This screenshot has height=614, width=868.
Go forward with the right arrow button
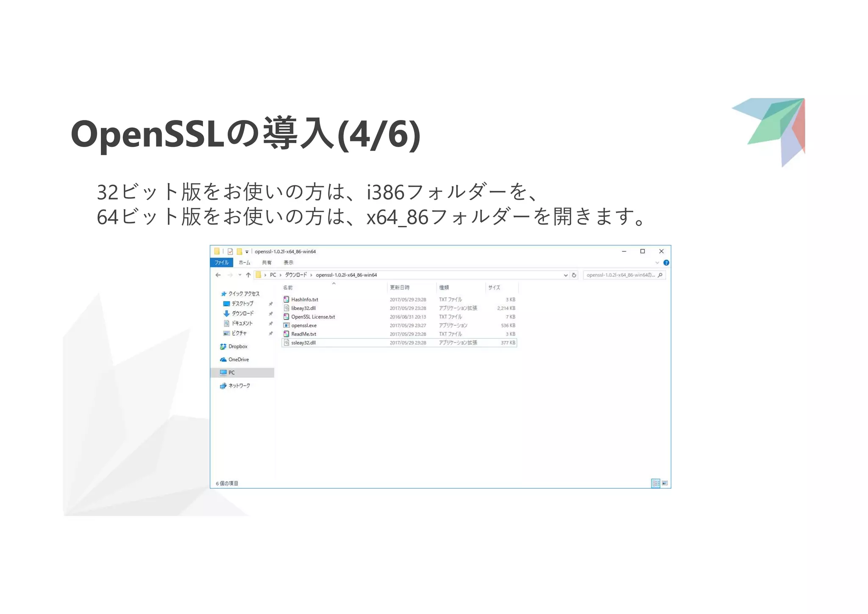[x=230, y=275]
